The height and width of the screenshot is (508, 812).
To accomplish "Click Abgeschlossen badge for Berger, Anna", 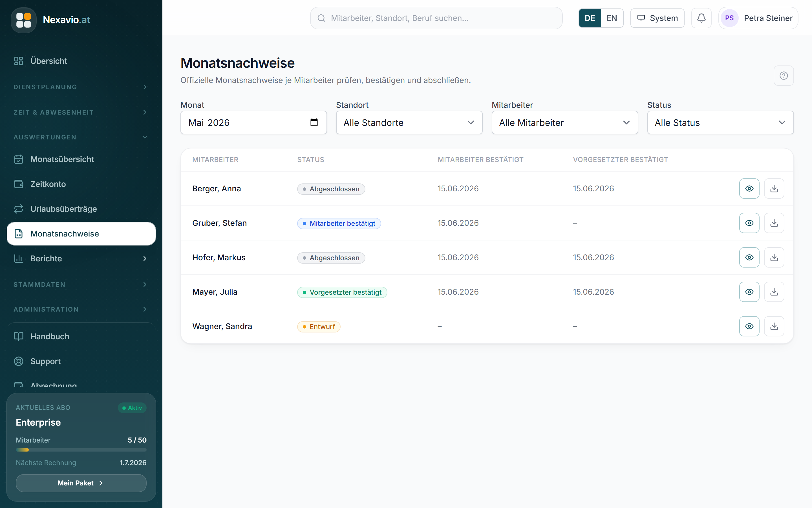I will [331, 189].
